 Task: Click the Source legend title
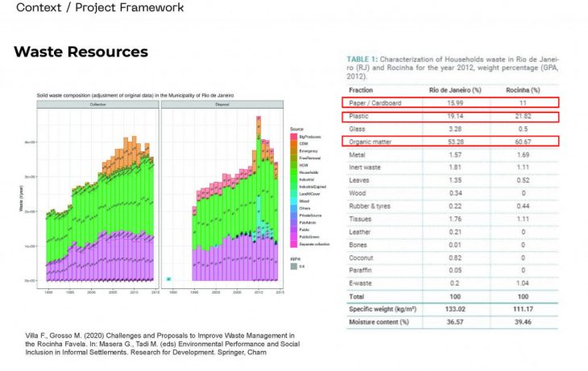[x=298, y=128]
